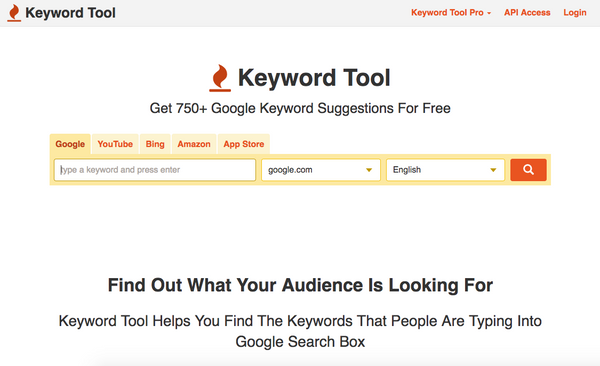Open the Keyword Tool Pro dropdown menu
The height and width of the screenshot is (366, 600).
[451, 13]
